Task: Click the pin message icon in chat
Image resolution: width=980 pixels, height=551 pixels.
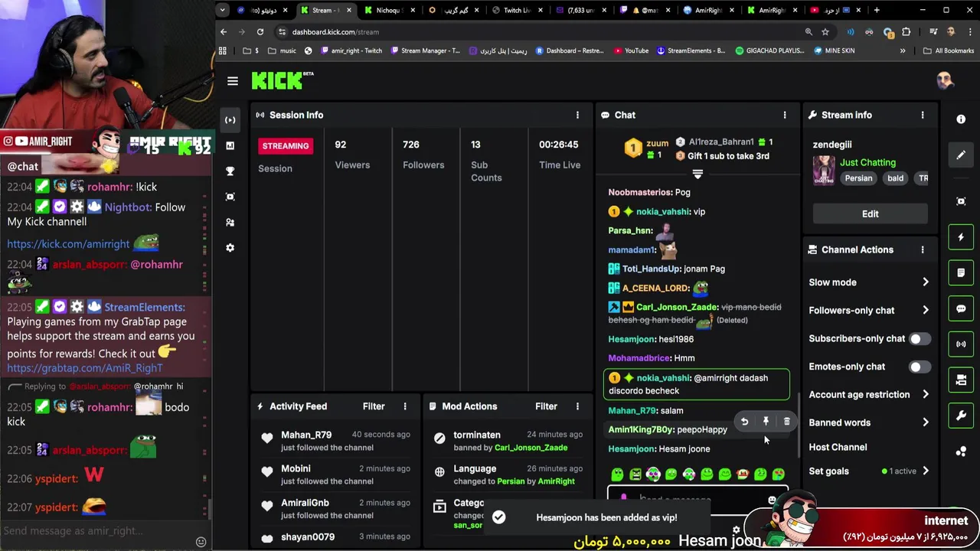Action: tap(766, 422)
